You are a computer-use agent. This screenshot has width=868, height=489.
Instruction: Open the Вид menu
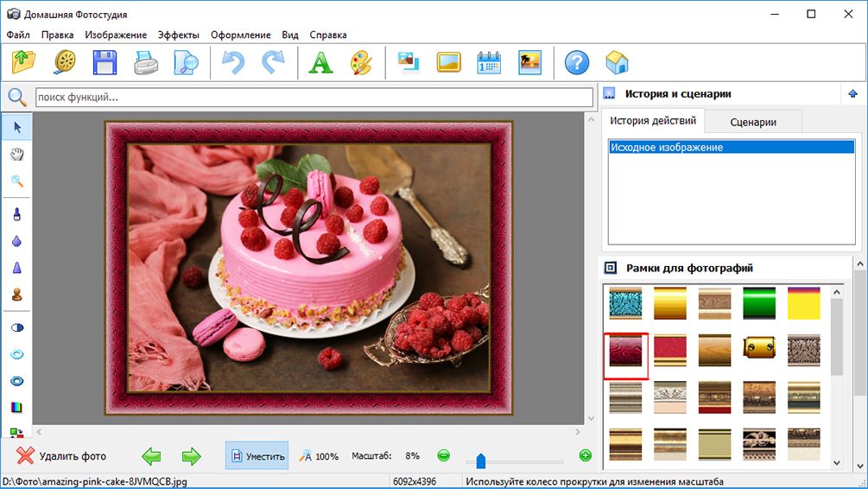290,35
